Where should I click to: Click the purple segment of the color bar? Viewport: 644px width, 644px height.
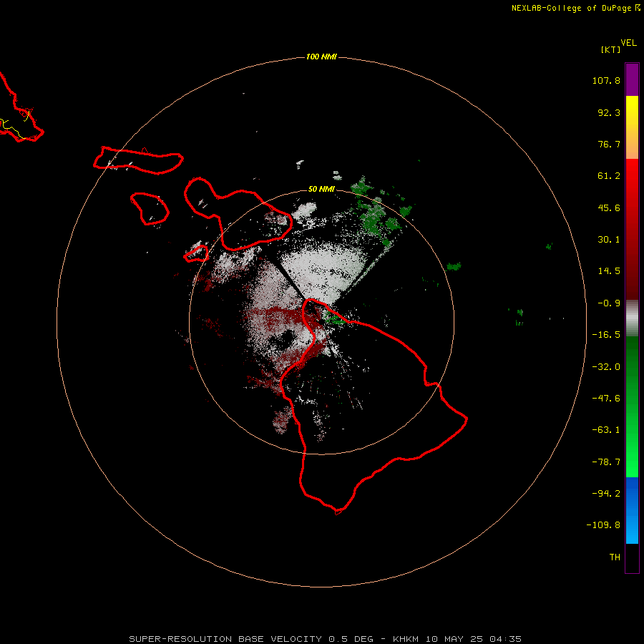pyautogui.click(x=632, y=79)
